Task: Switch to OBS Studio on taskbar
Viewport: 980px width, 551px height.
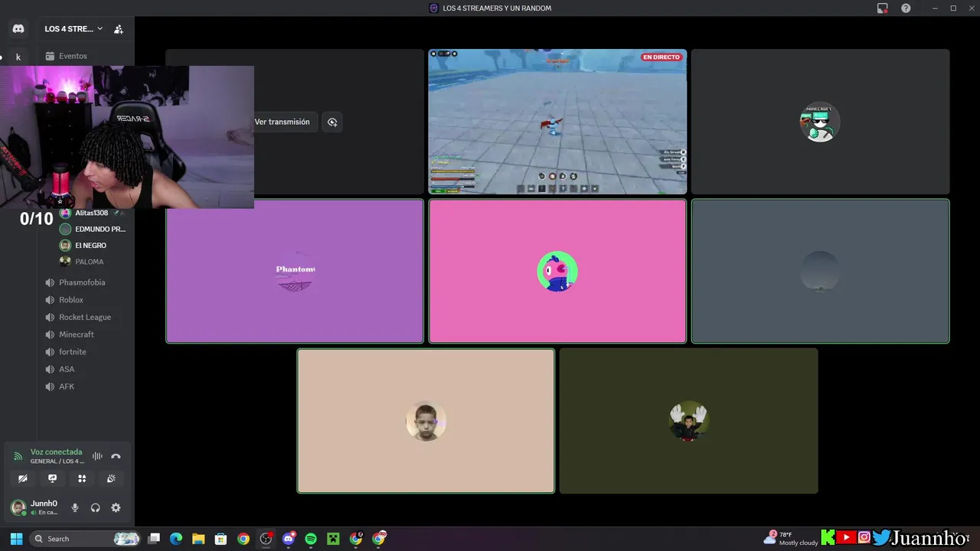Action: pyautogui.click(x=266, y=539)
